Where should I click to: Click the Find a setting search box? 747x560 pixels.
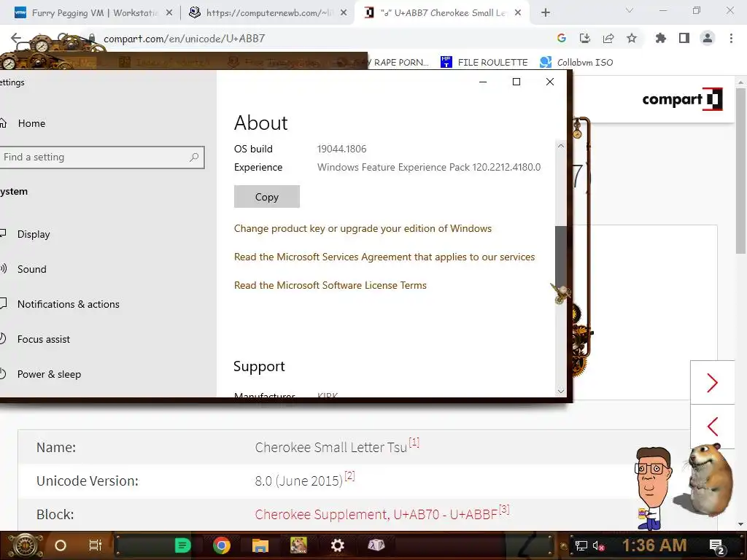pyautogui.click(x=101, y=157)
